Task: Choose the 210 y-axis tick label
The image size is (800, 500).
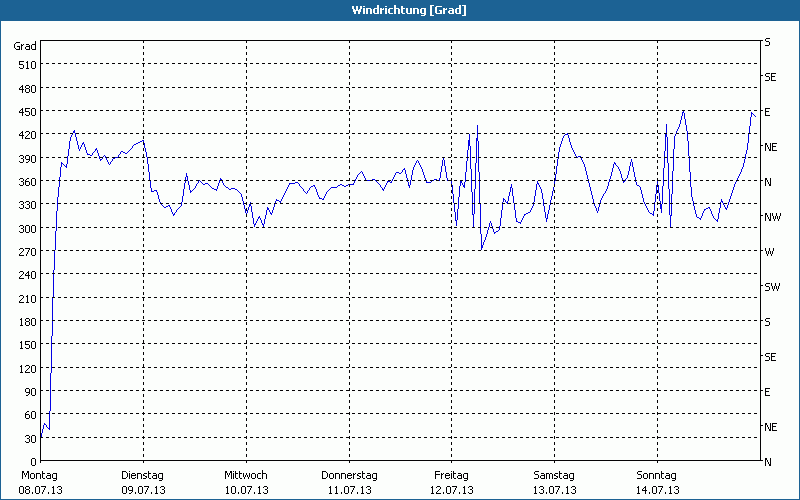Action: pos(28,298)
